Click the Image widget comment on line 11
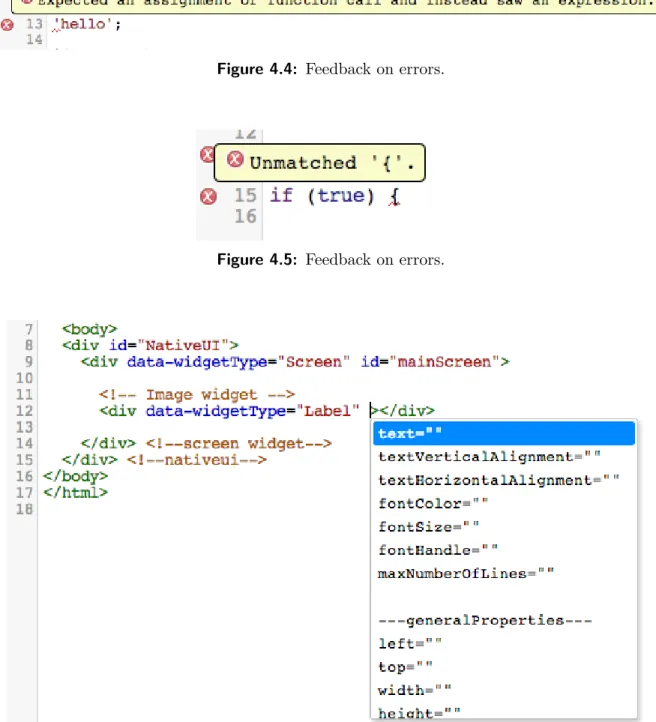The width and height of the screenshot is (656, 722). point(197,395)
